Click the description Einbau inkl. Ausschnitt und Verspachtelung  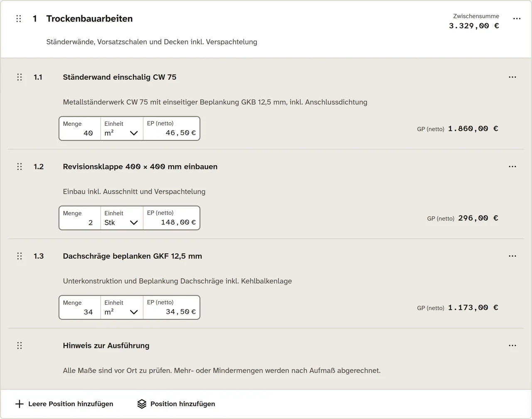tap(134, 191)
